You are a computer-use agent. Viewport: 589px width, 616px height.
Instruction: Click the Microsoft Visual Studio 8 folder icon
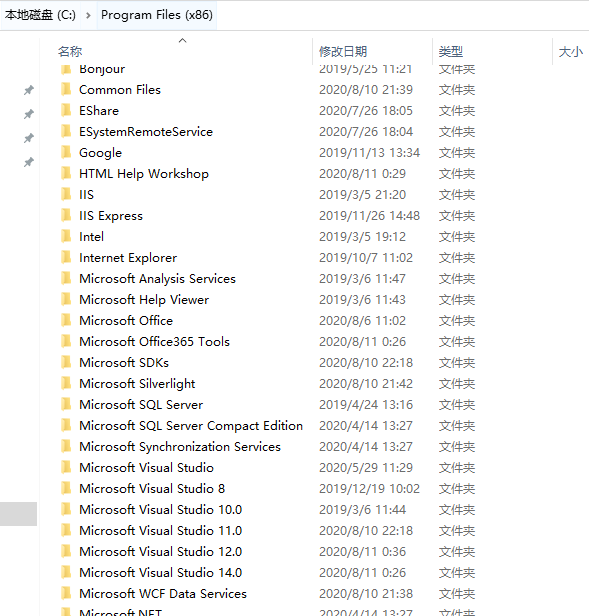pyautogui.click(x=66, y=488)
